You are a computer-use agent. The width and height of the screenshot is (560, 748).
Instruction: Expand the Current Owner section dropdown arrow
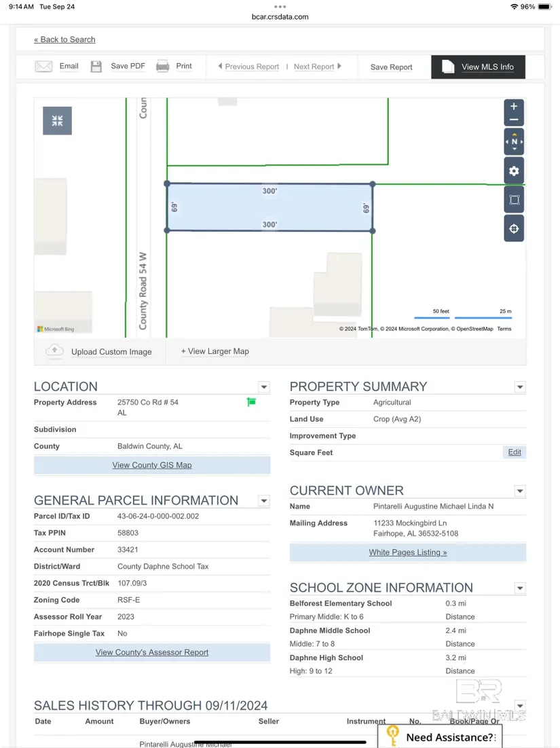(x=520, y=491)
